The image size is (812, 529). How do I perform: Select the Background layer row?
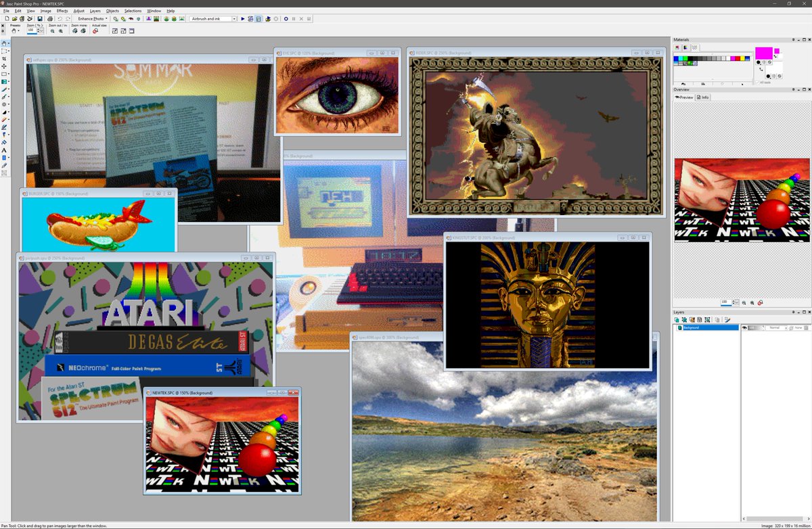(x=707, y=327)
